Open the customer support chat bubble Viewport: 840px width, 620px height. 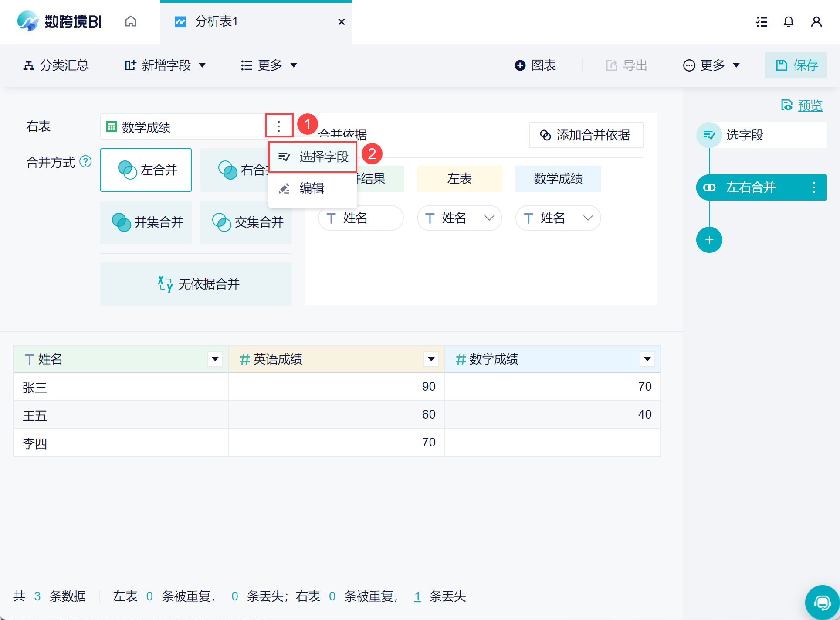822,602
